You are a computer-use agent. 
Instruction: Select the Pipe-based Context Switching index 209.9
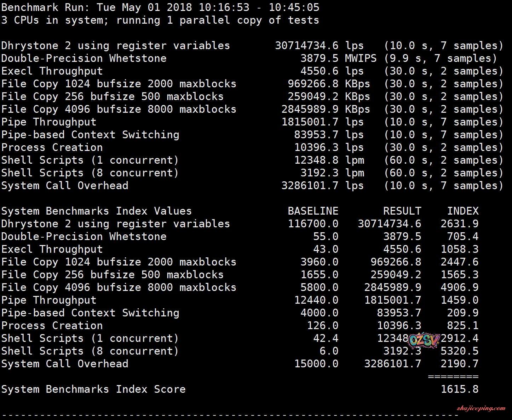coord(462,313)
